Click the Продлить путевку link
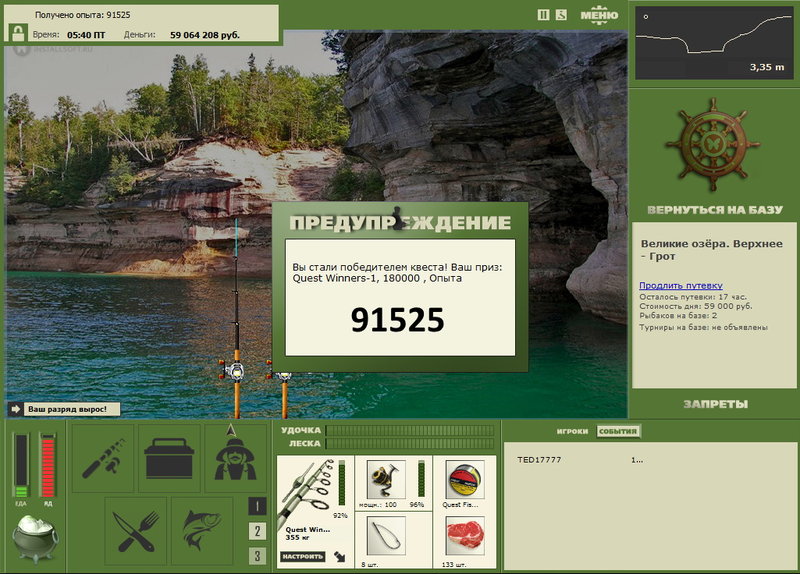Image resolution: width=800 pixels, height=574 pixels. coord(681,286)
